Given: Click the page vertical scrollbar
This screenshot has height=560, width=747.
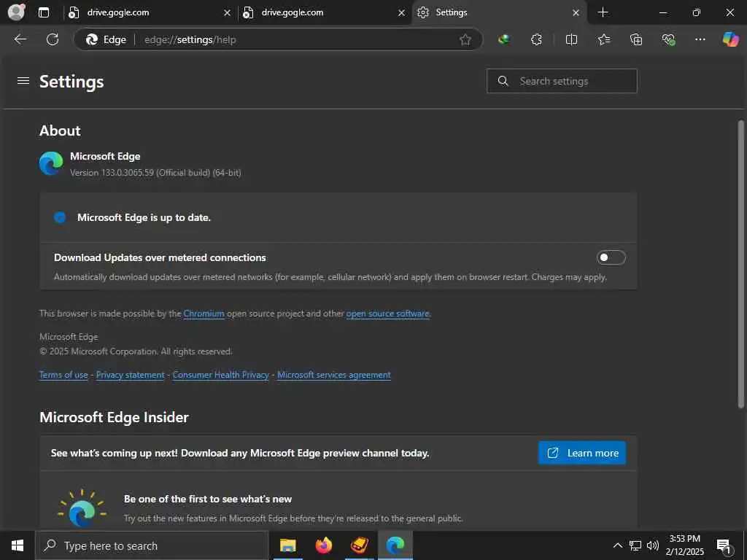Looking at the screenshot, I should click(x=741, y=264).
